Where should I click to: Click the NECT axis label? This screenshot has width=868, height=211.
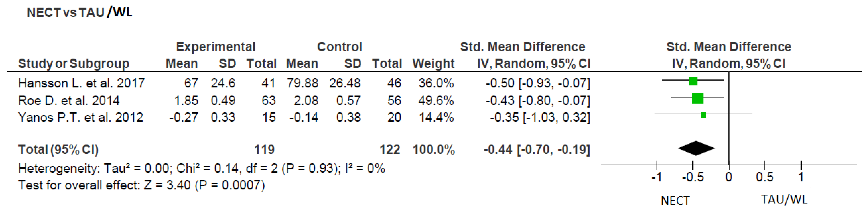click(x=675, y=201)
